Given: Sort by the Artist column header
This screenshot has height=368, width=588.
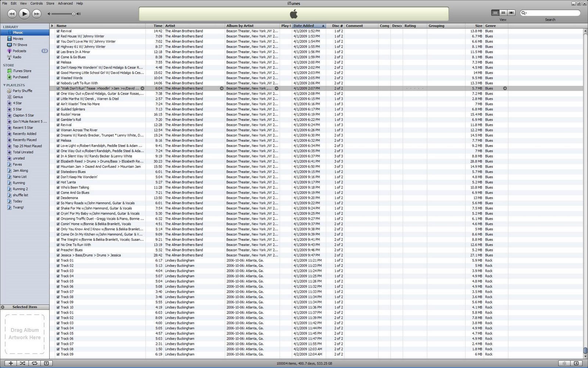Looking at the screenshot, I should click(x=194, y=26).
